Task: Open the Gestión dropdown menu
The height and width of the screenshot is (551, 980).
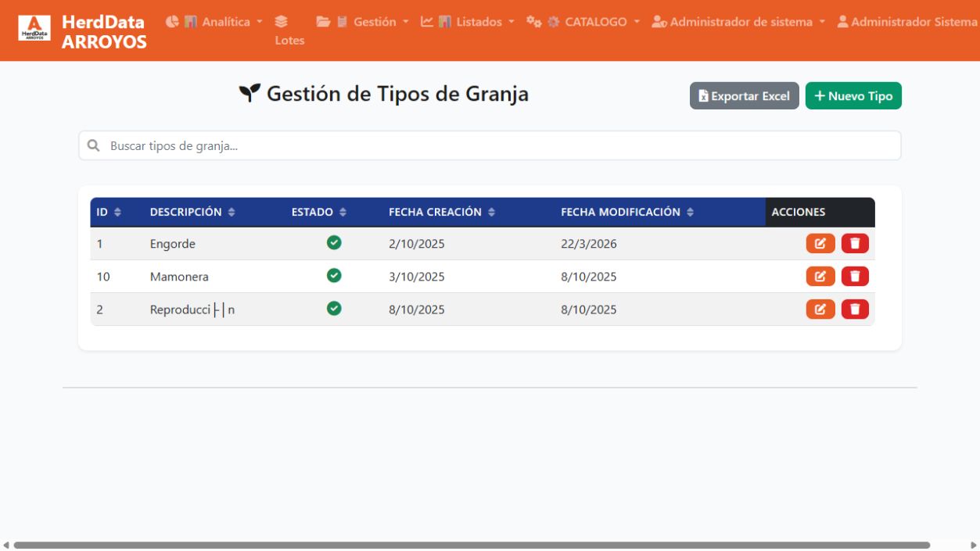Action: (x=362, y=22)
